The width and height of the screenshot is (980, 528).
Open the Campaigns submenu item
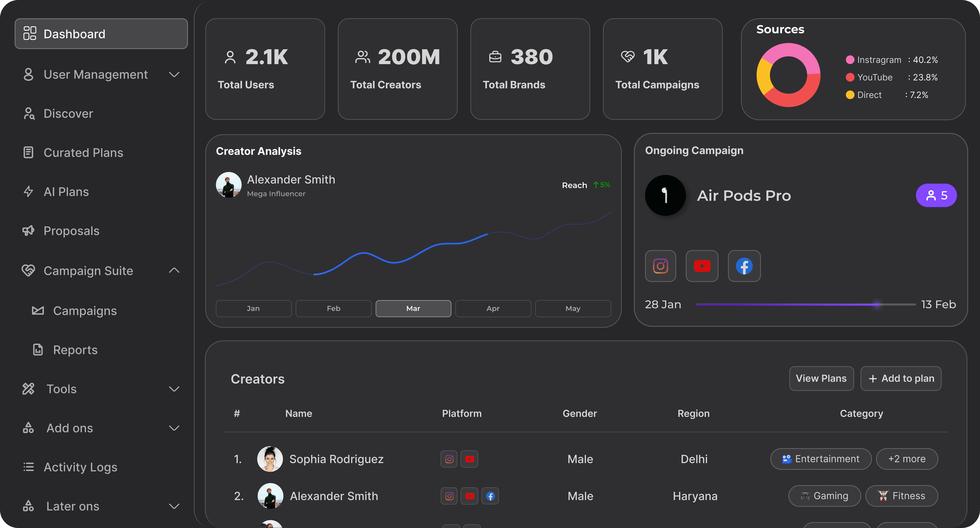coord(84,311)
